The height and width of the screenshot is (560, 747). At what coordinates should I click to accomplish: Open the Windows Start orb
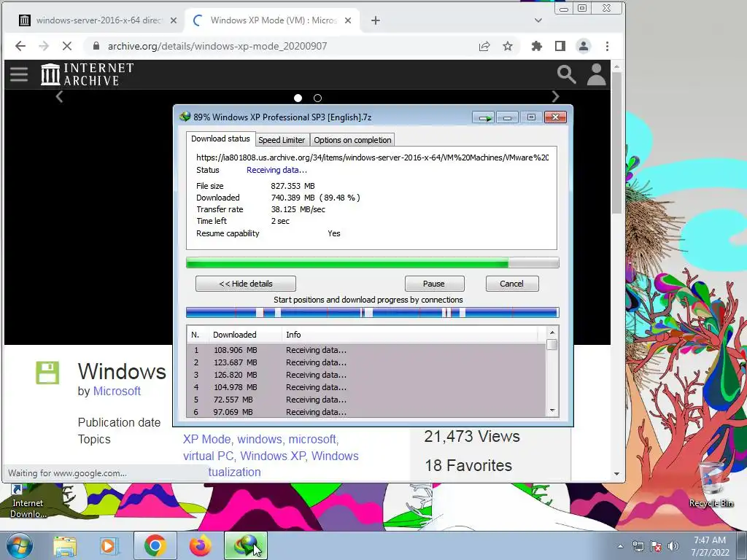click(x=19, y=545)
